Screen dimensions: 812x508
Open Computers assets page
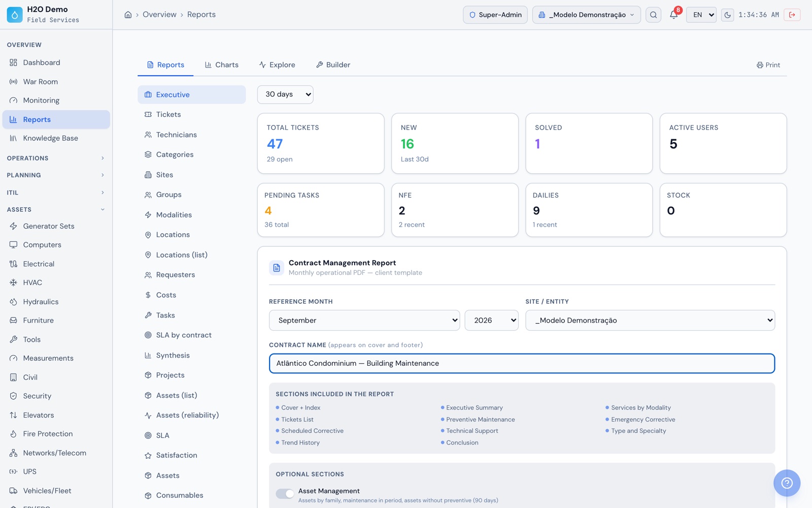(56, 245)
